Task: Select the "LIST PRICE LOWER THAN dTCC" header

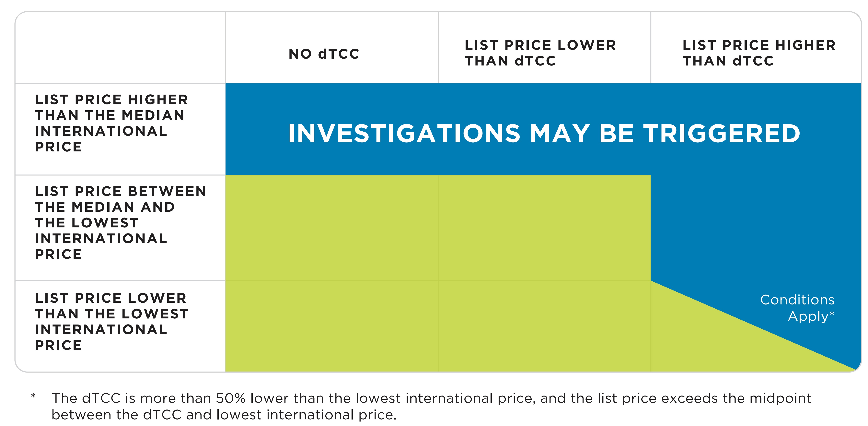Action: tap(540, 53)
